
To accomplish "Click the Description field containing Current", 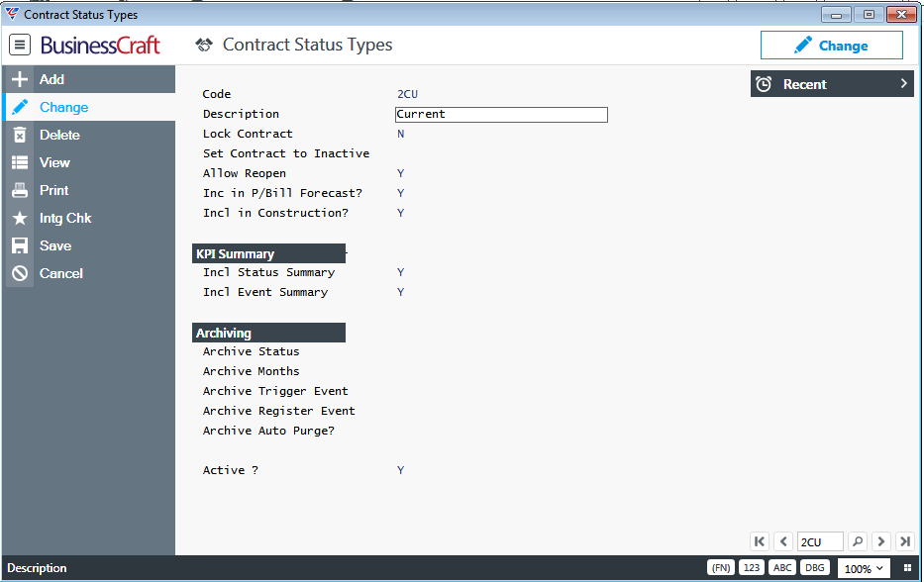I will (501, 114).
